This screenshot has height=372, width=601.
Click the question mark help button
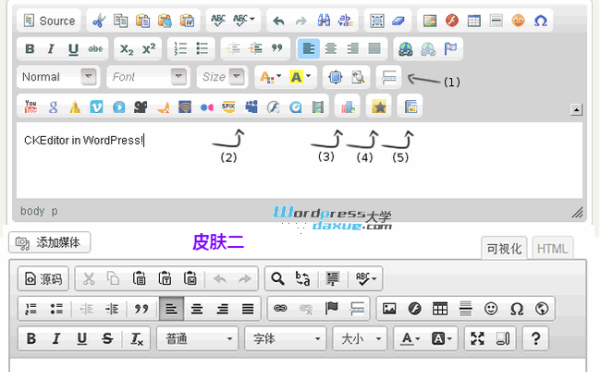pos(535,339)
